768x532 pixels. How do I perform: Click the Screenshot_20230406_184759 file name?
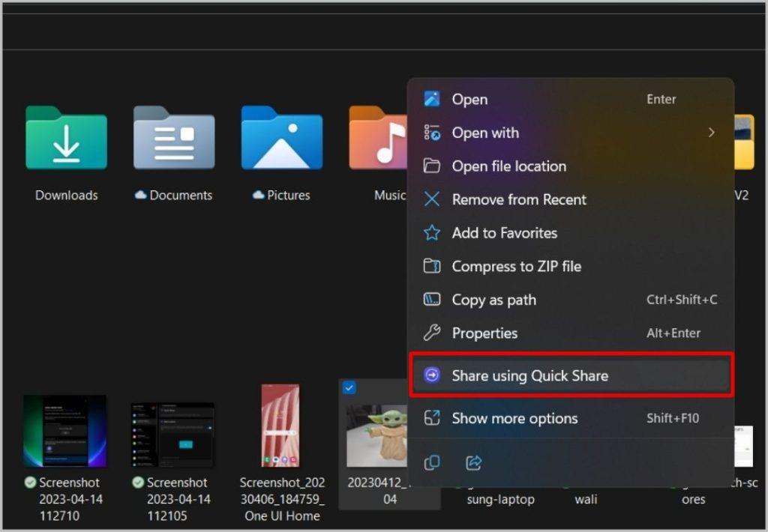pyautogui.click(x=282, y=499)
